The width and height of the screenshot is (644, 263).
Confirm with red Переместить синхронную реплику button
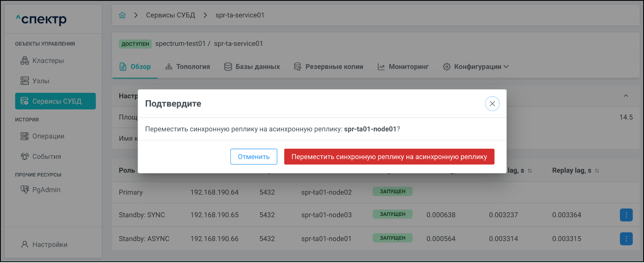point(389,157)
